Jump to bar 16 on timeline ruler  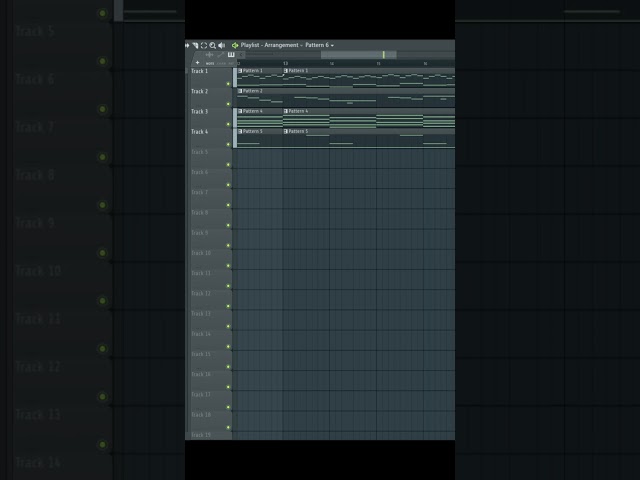pyautogui.click(x=425, y=63)
